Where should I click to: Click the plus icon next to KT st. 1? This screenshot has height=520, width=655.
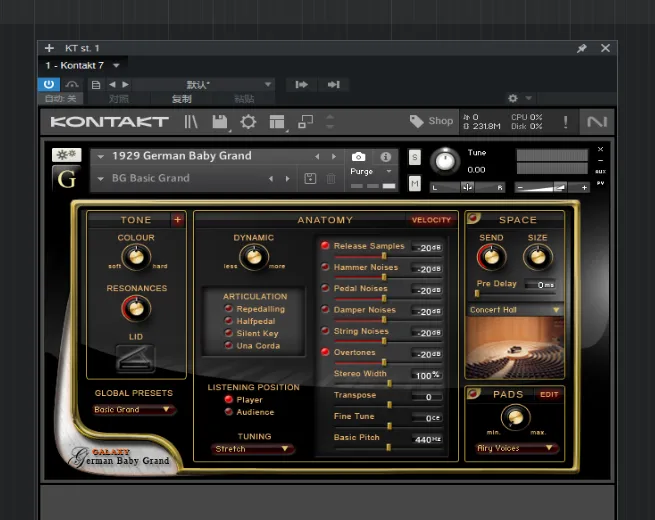pos(49,48)
